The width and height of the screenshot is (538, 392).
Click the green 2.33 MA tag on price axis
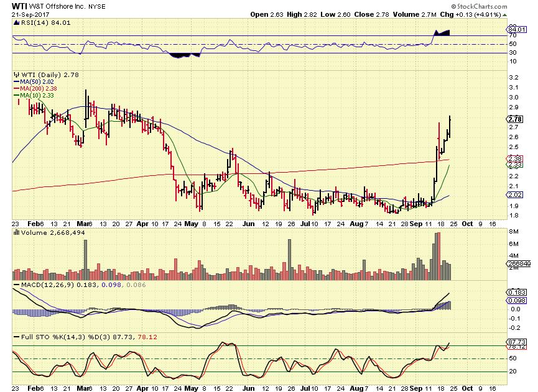pos(516,165)
